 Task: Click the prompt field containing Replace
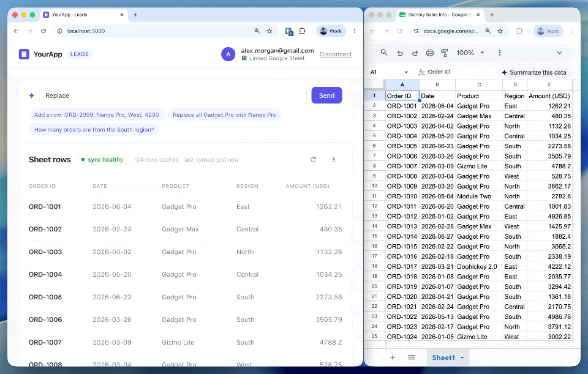[173, 95]
